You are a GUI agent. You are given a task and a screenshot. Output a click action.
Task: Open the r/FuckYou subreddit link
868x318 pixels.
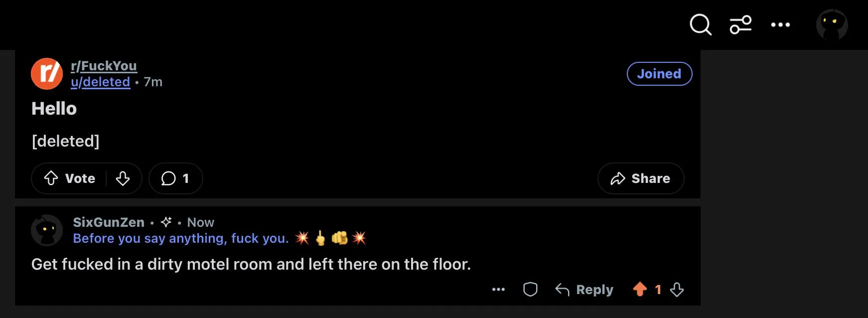[104, 66]
